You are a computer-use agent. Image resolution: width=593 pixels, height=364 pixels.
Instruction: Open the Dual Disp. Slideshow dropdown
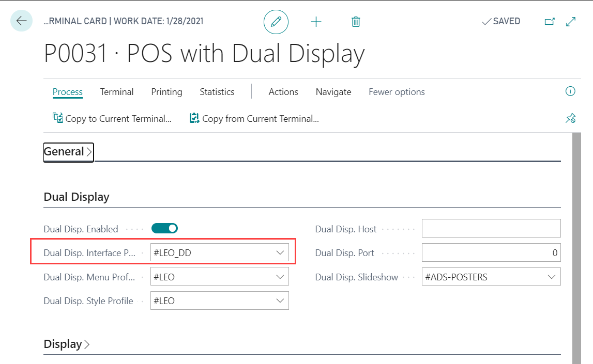coord(552,277)
